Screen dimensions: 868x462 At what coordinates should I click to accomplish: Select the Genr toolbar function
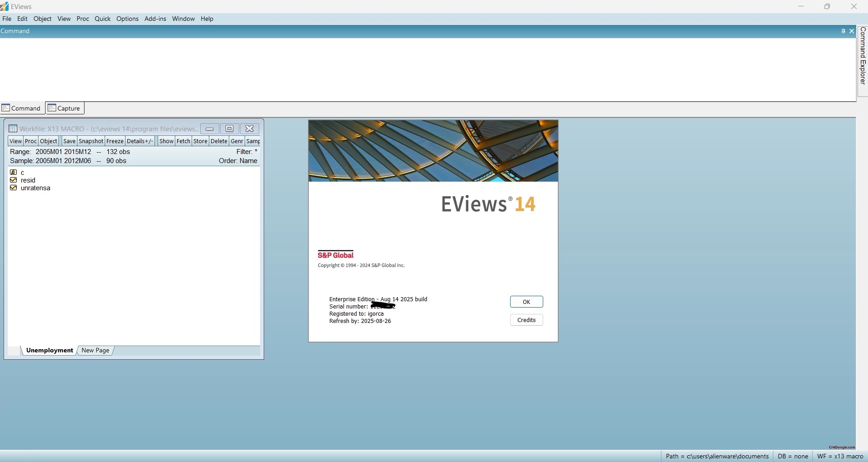click(236, 141)
